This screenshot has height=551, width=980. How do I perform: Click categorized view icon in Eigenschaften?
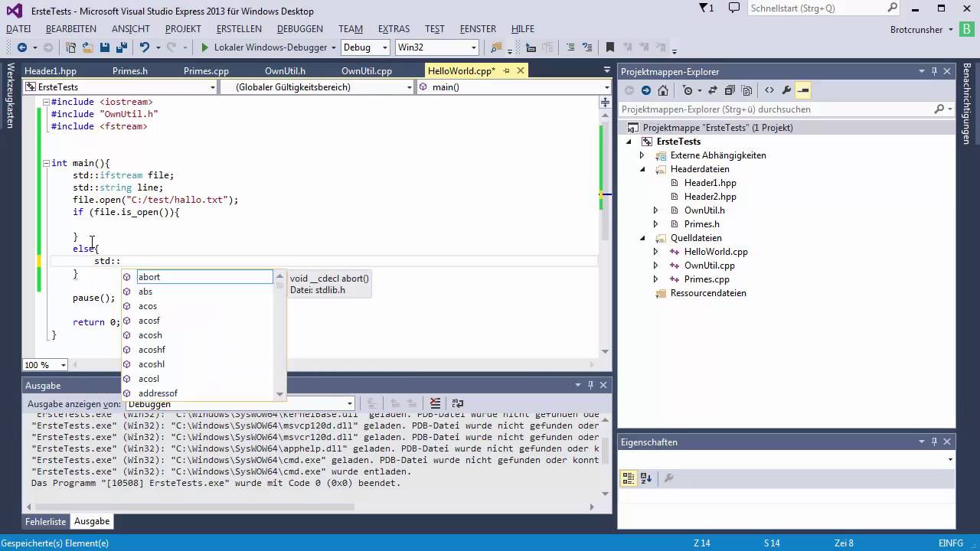coord(629,478)
